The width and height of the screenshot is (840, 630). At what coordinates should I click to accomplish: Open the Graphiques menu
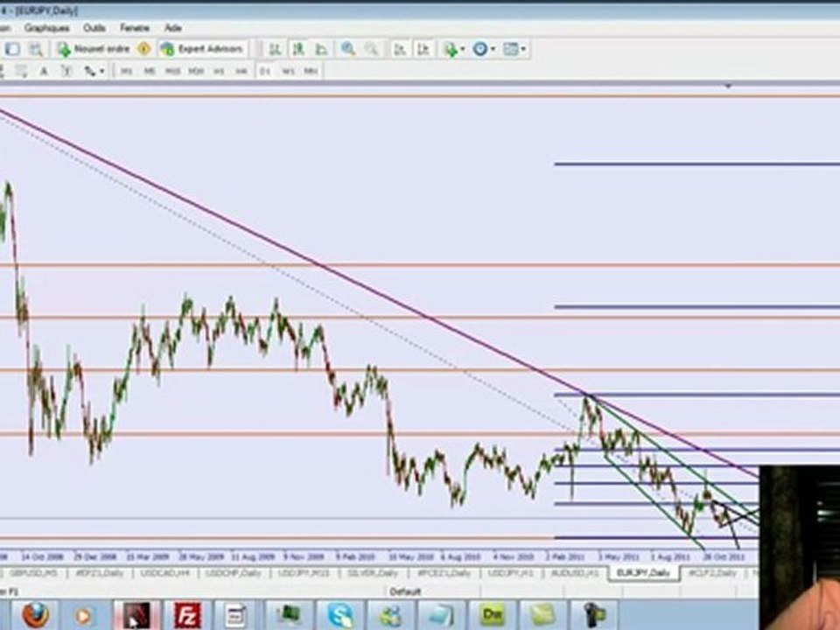46,28
